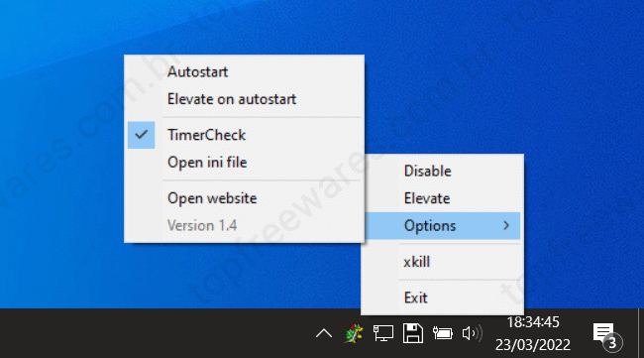
Task: Click the taskbar clock and date
Action: pos(533,333)
